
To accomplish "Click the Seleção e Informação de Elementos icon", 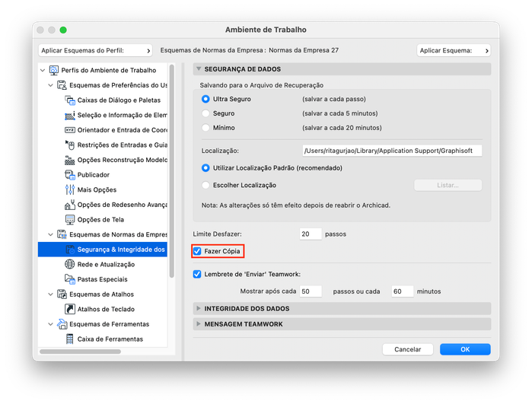I will click(70, 115).
